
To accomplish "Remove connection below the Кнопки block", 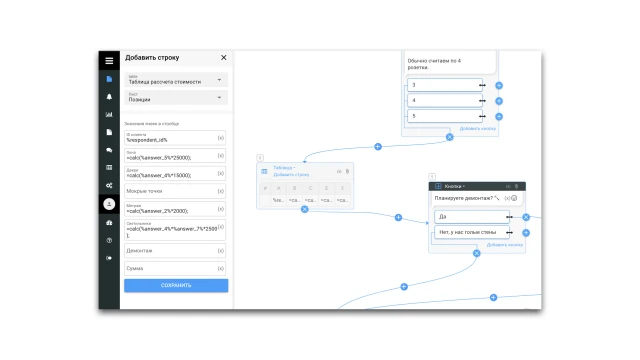I will tap(476, 253).
